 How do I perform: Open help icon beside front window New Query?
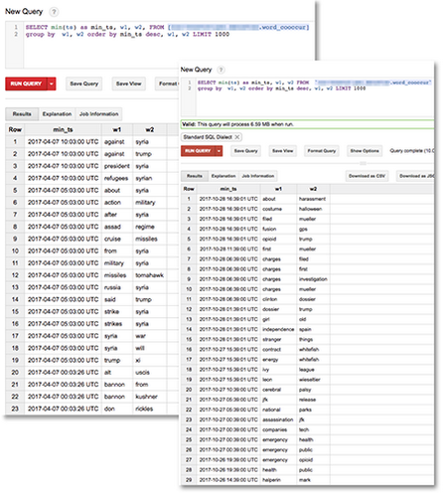point(221,70)
